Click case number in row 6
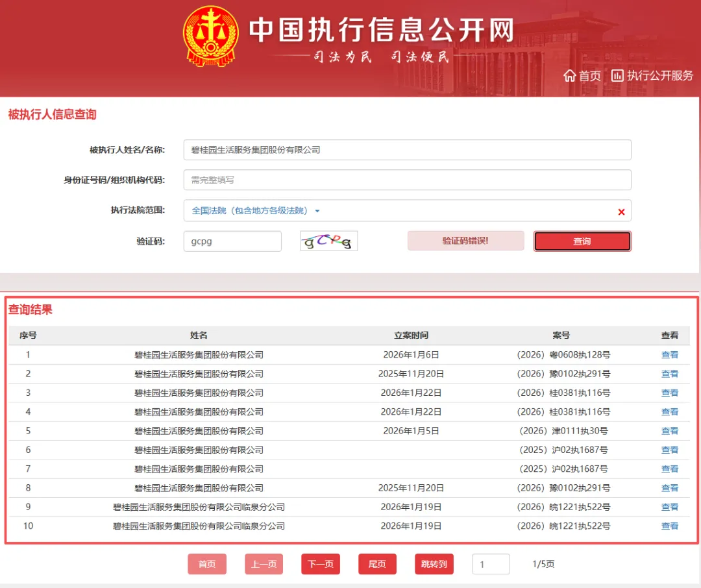 pos(563,450)
